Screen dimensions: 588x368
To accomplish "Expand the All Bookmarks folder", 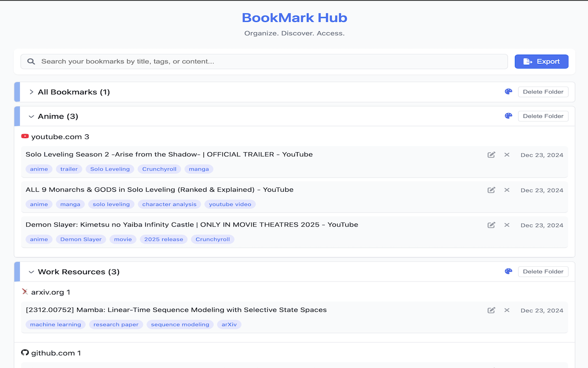I will pyautogui.click(x=31, y=92).
